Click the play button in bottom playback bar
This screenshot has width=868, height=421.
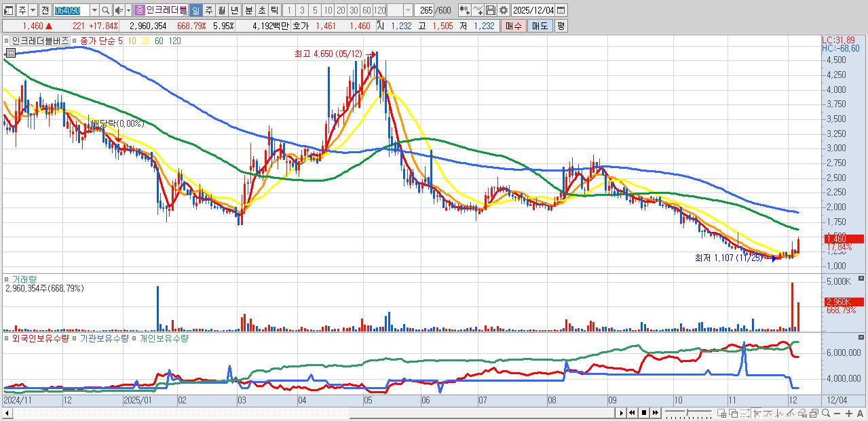[x=621, y=413]
